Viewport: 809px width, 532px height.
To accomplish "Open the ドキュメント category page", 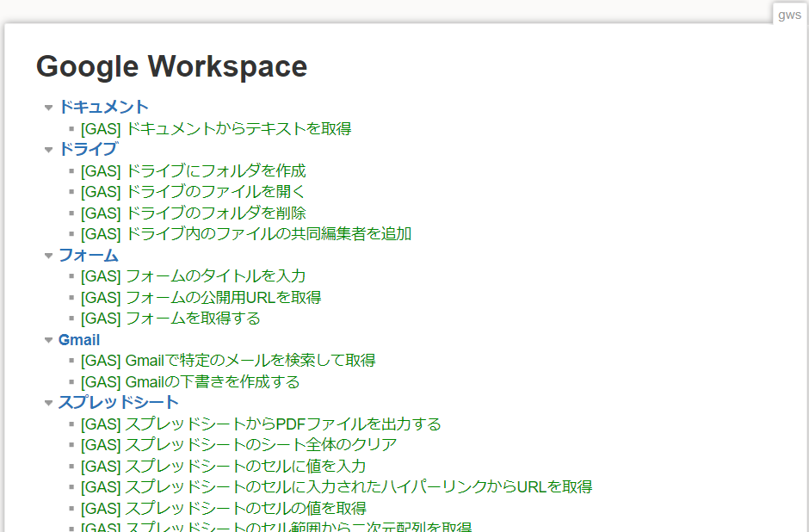I will click(x=104, y=107).
